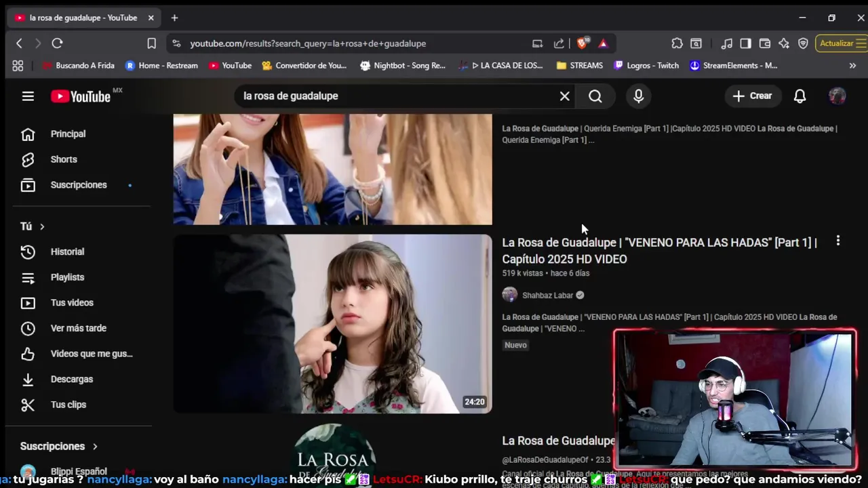Open the YouTube hamburger guide menu
The width and height of the screenshot is (868, 488).
coord(28,96)
